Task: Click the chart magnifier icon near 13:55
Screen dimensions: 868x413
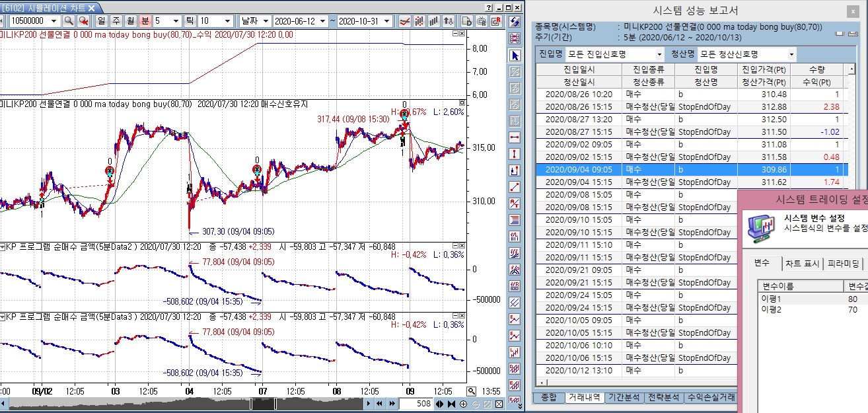Action: coord(471,391)
